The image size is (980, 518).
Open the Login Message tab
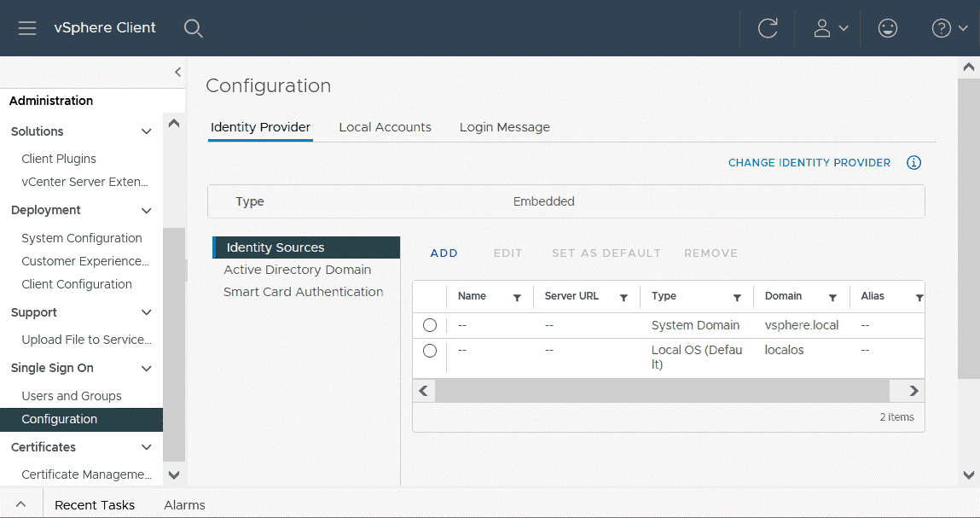pyautogui.click(x=504, y=127)
